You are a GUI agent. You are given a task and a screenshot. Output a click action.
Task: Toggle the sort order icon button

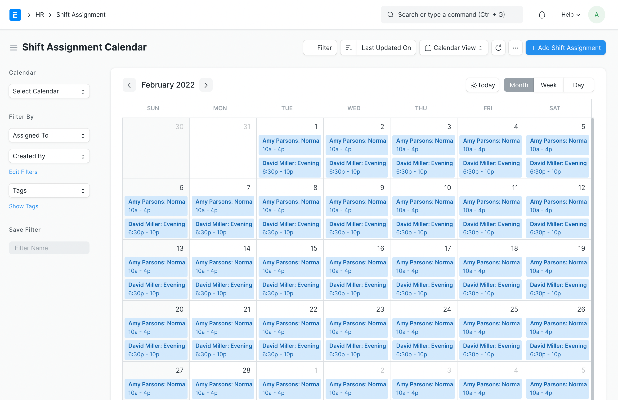click(349, 47)
